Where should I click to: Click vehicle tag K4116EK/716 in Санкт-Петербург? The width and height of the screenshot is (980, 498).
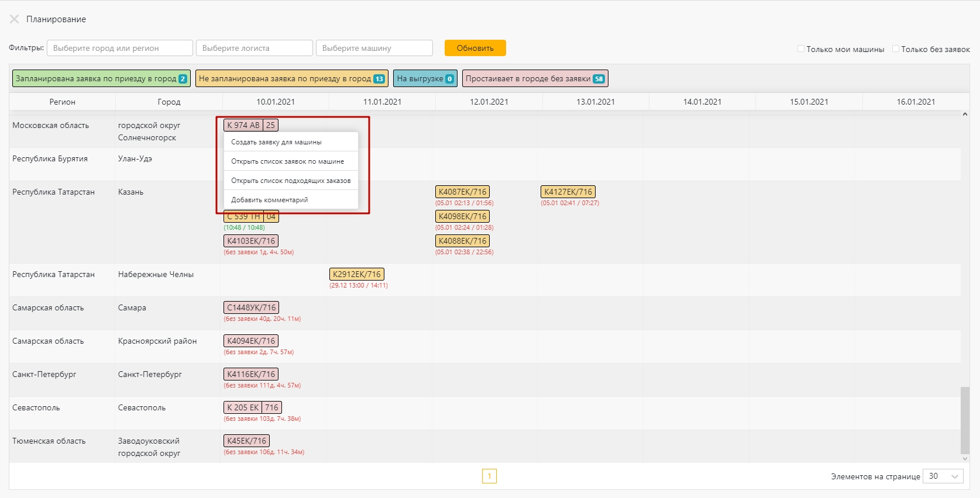[251, 374]
